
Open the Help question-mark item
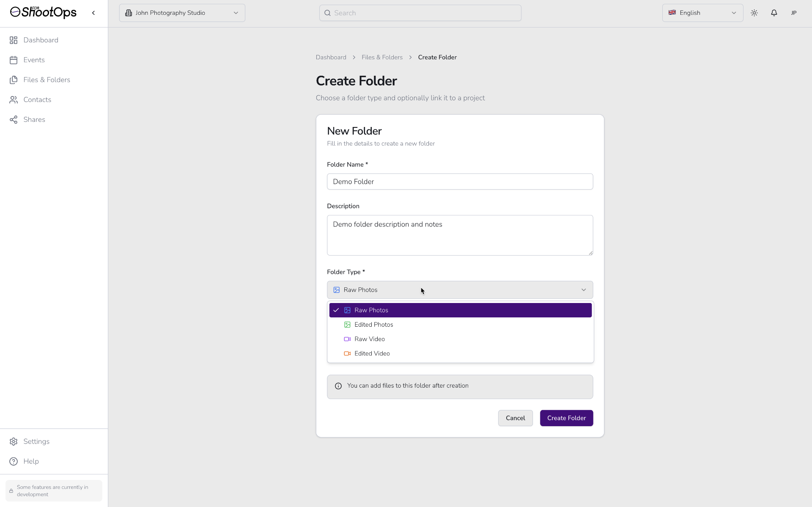[31, 461]
